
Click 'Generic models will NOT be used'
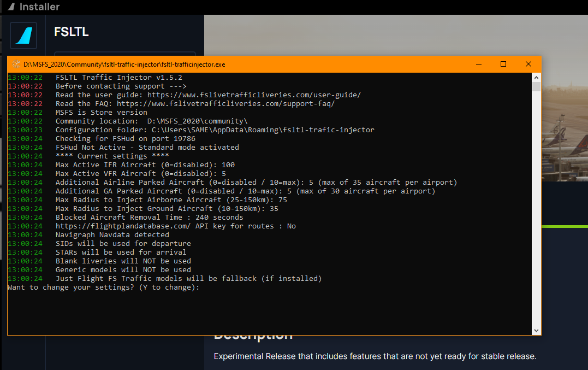[x=123, y=270]
